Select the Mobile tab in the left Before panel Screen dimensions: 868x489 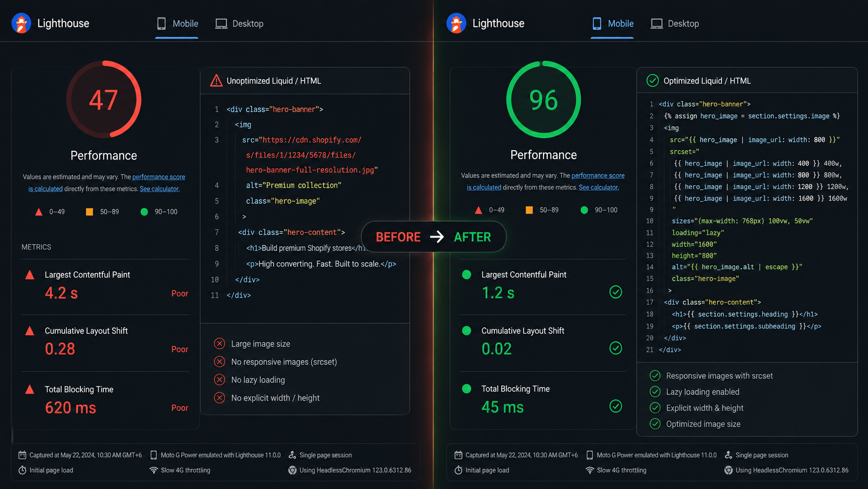point(177,24)
